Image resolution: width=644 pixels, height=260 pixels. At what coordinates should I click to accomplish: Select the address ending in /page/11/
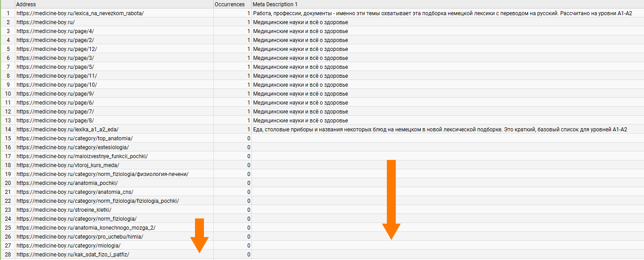[x=114, y=76]
